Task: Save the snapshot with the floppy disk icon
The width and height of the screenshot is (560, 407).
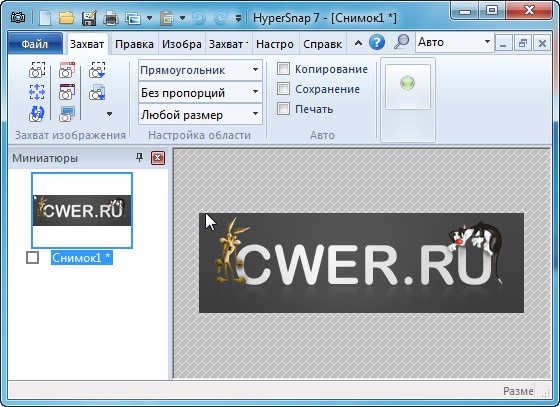Action: click(x=89, y=17)
